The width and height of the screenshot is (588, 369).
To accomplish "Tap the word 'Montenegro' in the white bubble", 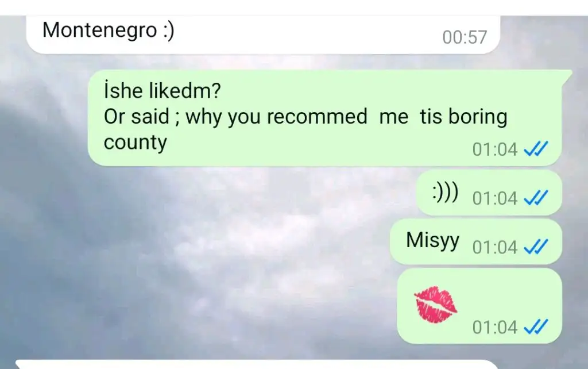I will 99,30.
